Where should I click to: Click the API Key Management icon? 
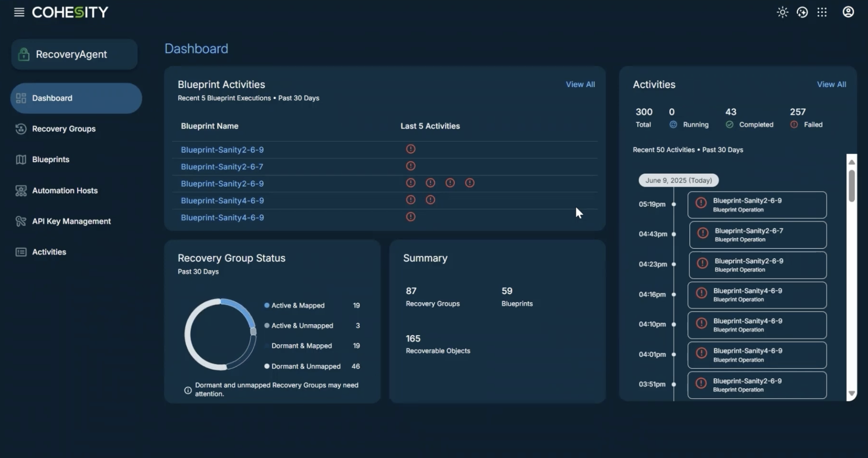(x=21, y=221)
